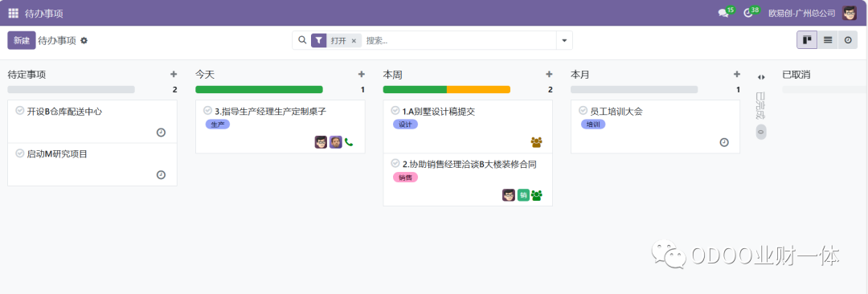The height and width of the screenshot is (294, 868).
Task: Expand the folded 已完成 column
Action: [x=761, y=77]
